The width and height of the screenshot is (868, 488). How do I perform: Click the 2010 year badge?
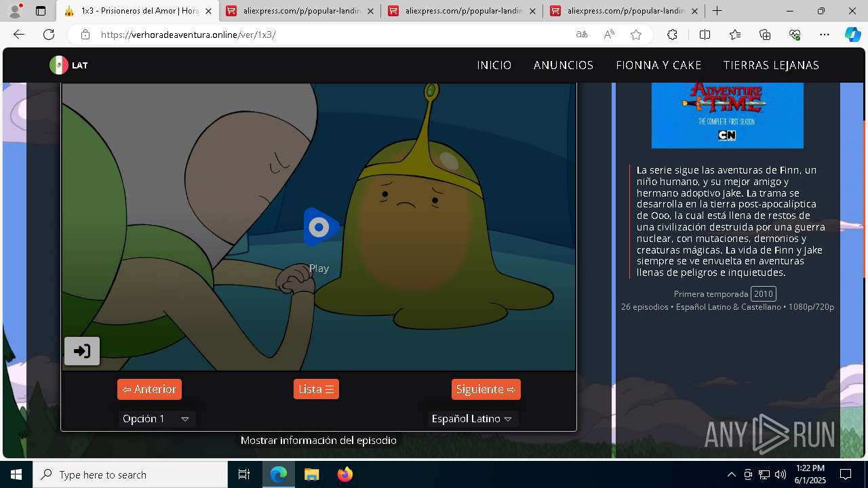[x=764, y=293]
